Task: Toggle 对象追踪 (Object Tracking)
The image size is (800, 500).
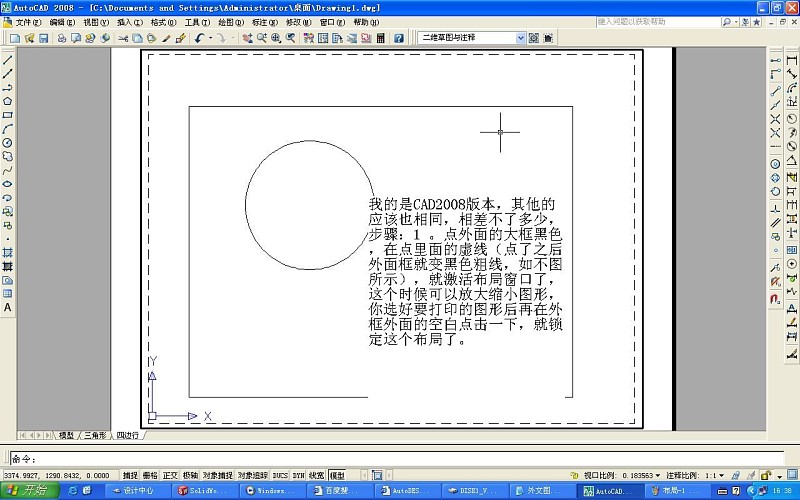Action: point(253,476)
